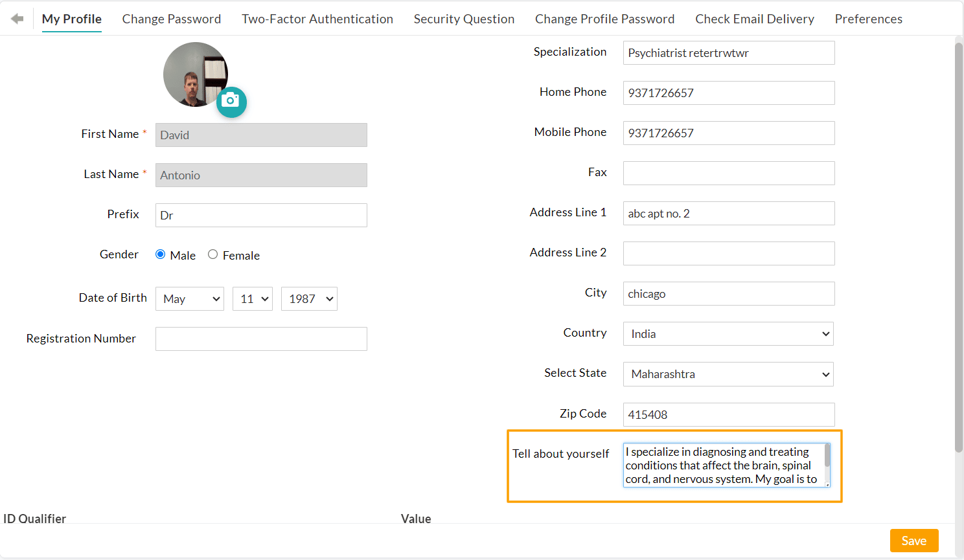Open Two-Factor Authentication tab
This screenshot has width=964, height=560.
coord(317,19)
